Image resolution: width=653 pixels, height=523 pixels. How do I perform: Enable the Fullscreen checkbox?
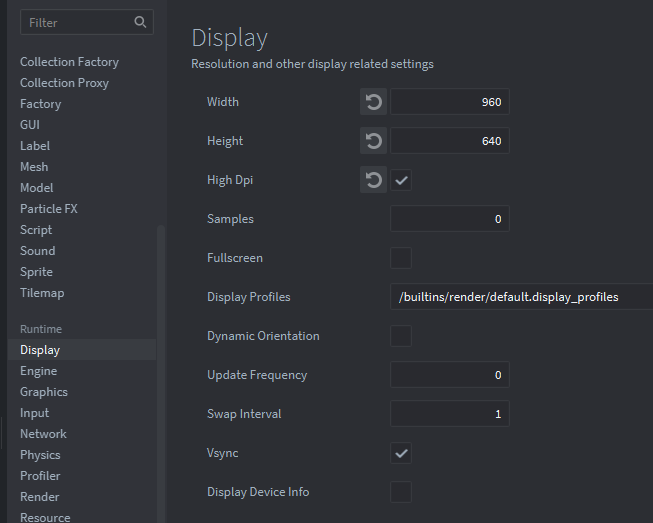point(401,258)
